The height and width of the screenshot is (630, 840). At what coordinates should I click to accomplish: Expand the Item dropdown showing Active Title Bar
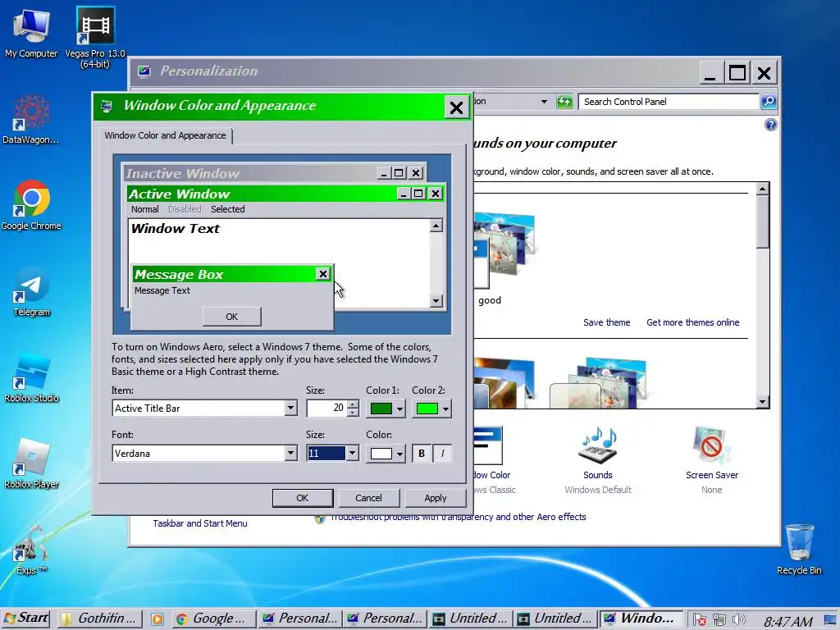(x=290, y=409)
